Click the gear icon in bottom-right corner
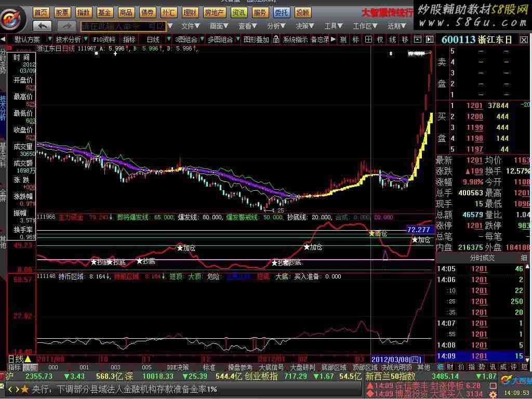The image size is (532, 399). point(493,394)
